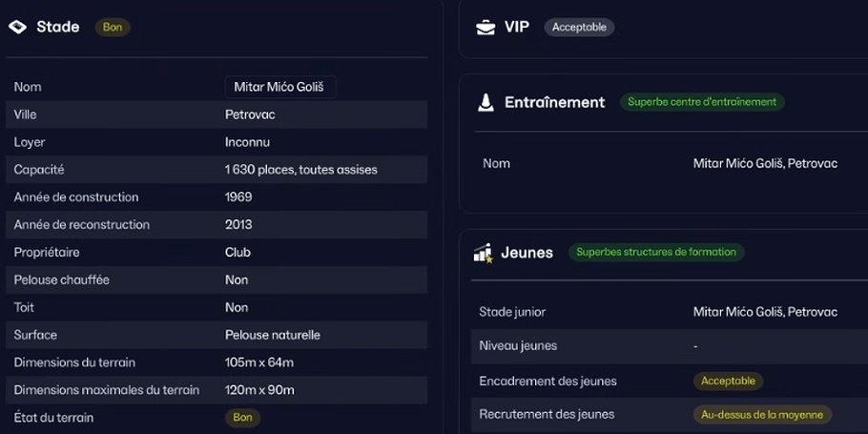
Task: Open junior stadium link Mitar Mićo Gološ, Petrovac
Action: [765, 312]
